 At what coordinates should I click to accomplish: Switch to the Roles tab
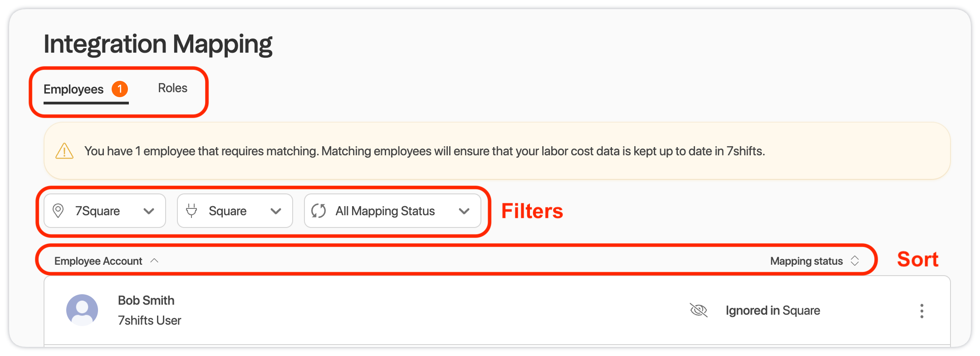pos(172,88)
